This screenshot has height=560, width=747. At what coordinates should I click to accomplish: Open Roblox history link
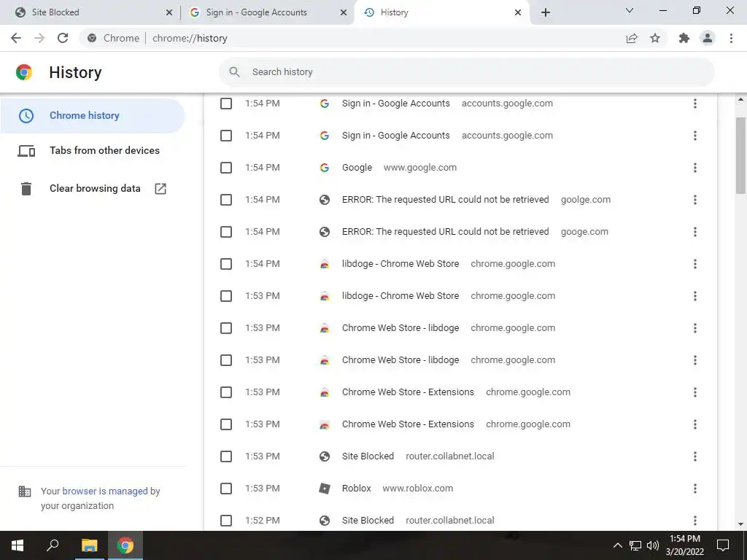356,489
